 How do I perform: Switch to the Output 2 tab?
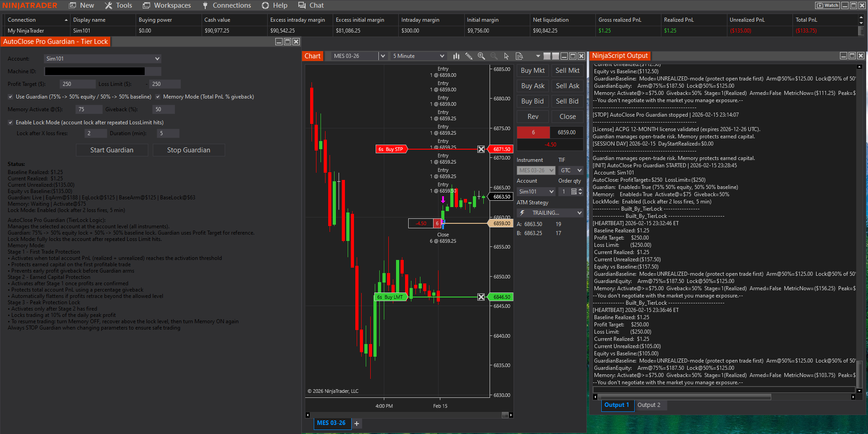(x=650, y=405)
